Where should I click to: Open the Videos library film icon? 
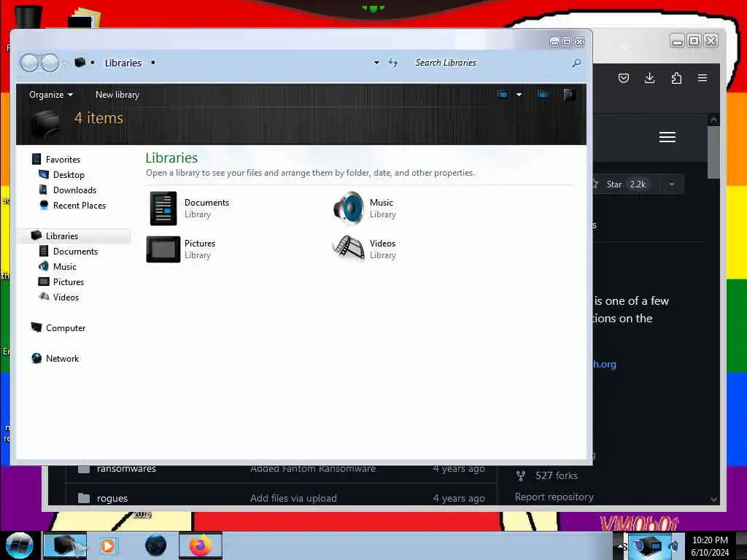point(348,248)
